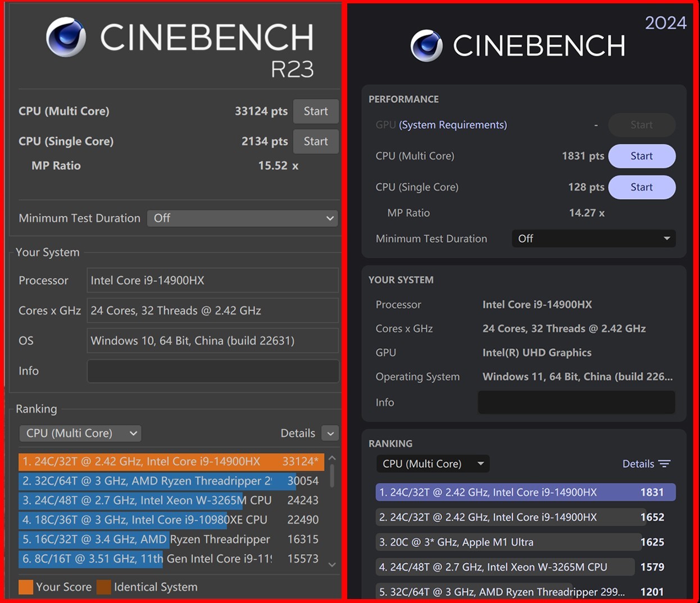Click the PERFORMANCE section heading
This screenshot has height=603, width=700.
coord(403,99)
